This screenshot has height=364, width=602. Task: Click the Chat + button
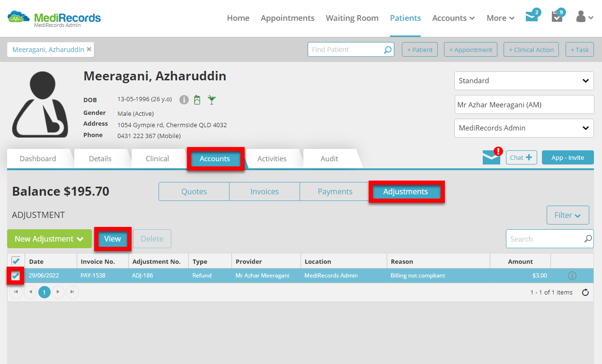click(x=522, y=157)
